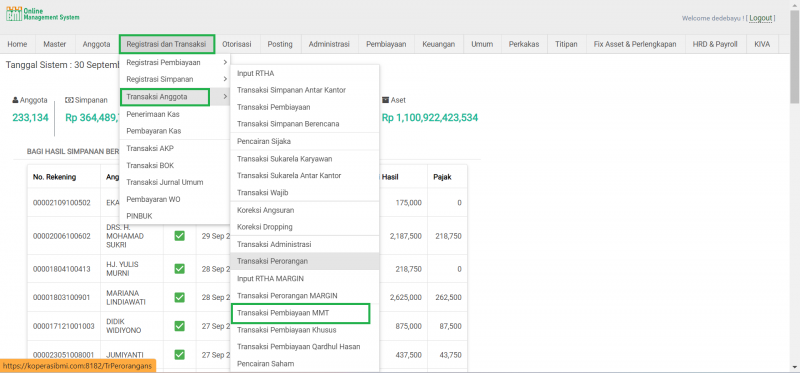Click the BMI Online Management System logo
Image resolution: width=800 pixels, height=373 pixels.
point(42,14)
